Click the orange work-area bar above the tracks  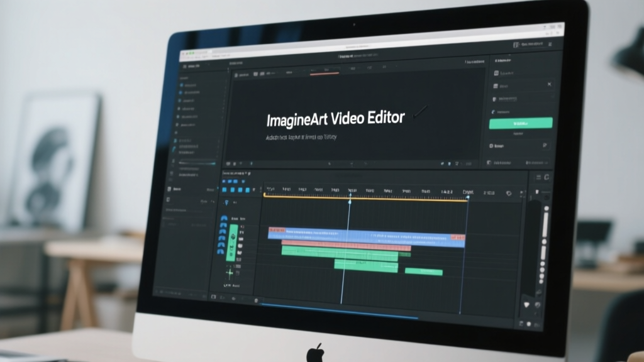pos(365,197)
